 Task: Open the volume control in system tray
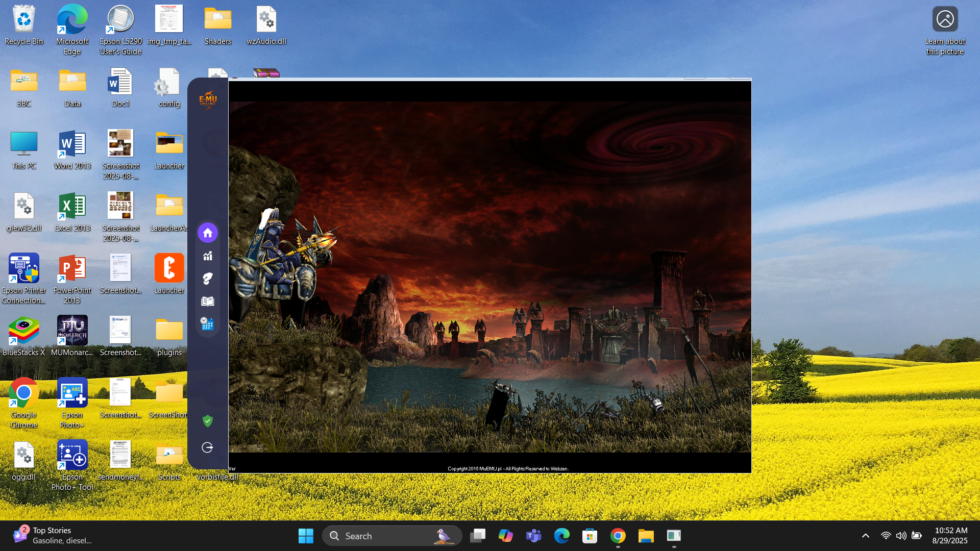pyautogui.click(x=901, y=536)
